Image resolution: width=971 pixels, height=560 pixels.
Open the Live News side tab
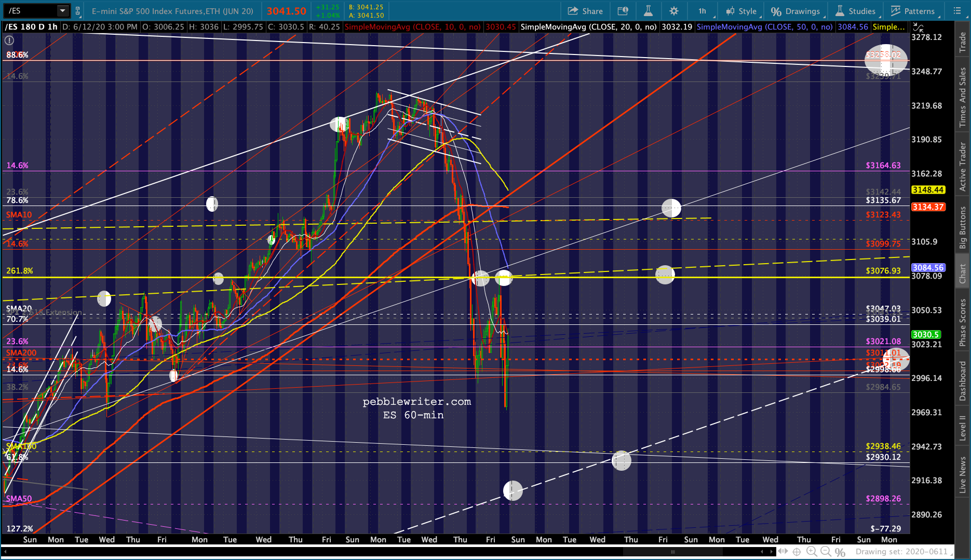click(x=963, y=475)
